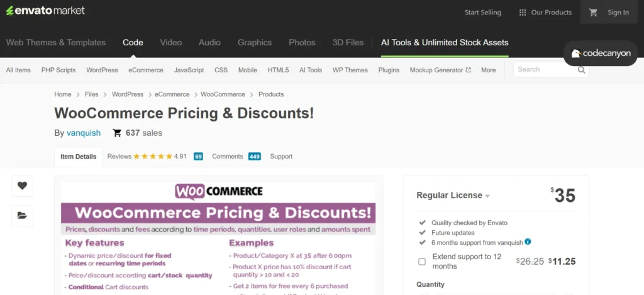Open the More categories menu

tap(488, 70)
